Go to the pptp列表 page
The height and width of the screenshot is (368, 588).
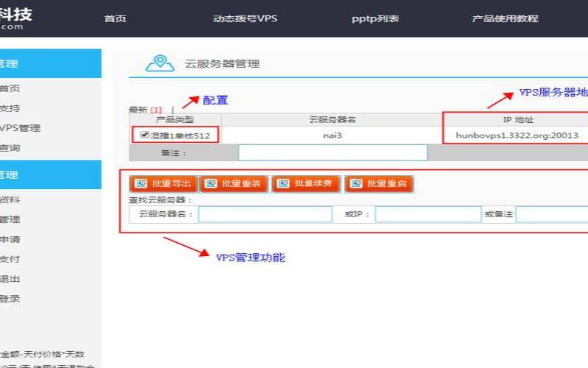tap(375, 18)
